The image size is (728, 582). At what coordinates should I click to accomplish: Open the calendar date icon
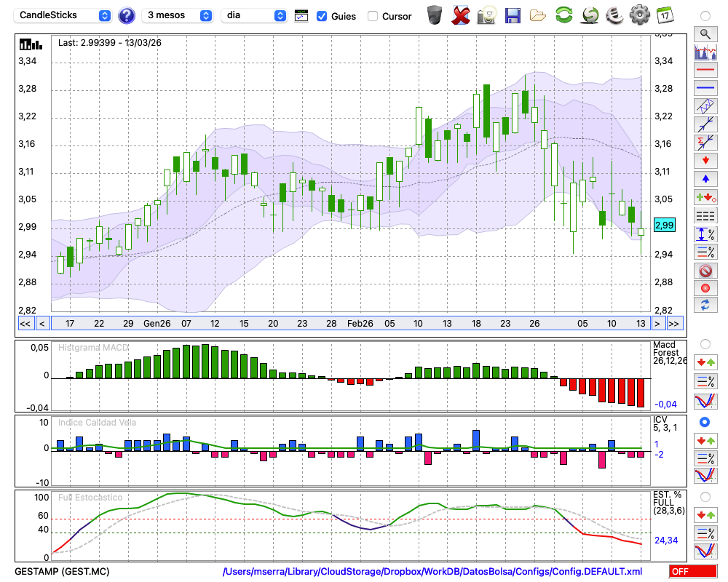pos(664,15)
